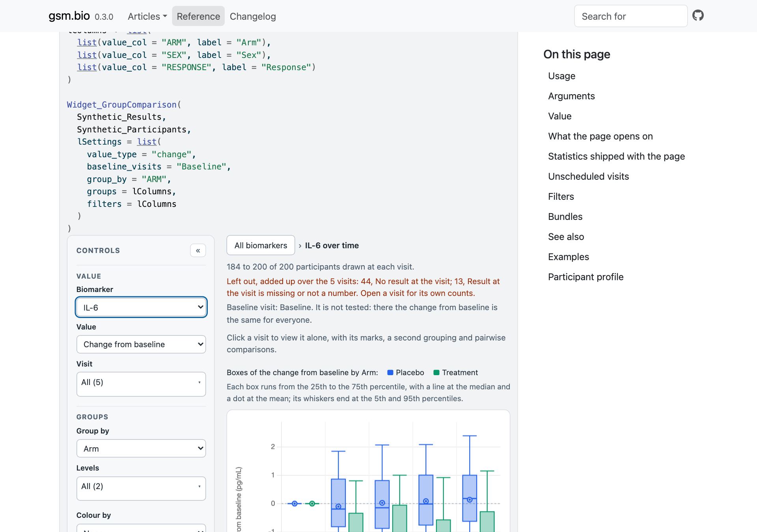The image size is (757, 532).
Task: Open the Widget_GroupComparison function link
Action: [121, 105]
